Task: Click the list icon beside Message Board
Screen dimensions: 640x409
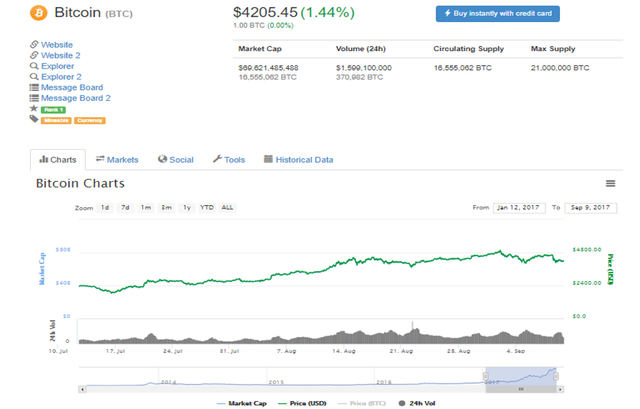Action: pos(34,87)
